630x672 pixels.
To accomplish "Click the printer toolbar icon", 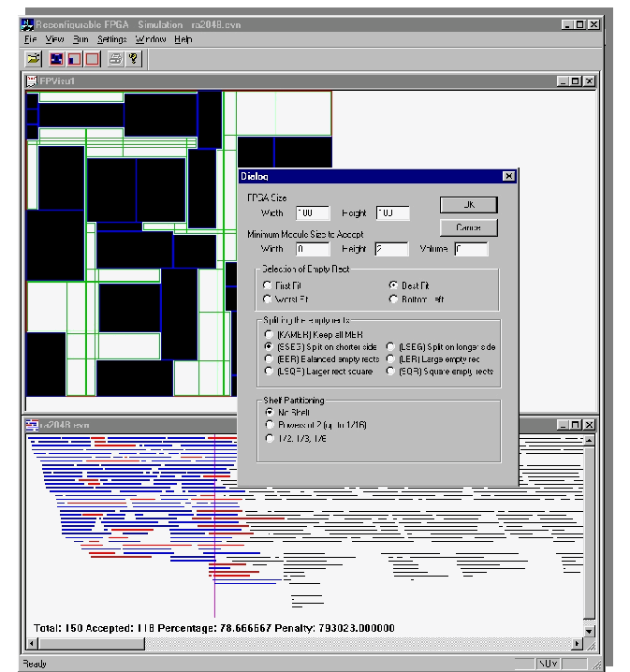I will 115,59.
